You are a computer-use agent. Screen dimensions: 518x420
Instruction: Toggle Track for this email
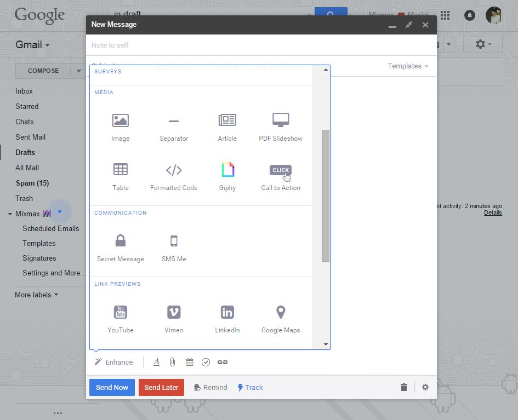(x=250, y=387)
